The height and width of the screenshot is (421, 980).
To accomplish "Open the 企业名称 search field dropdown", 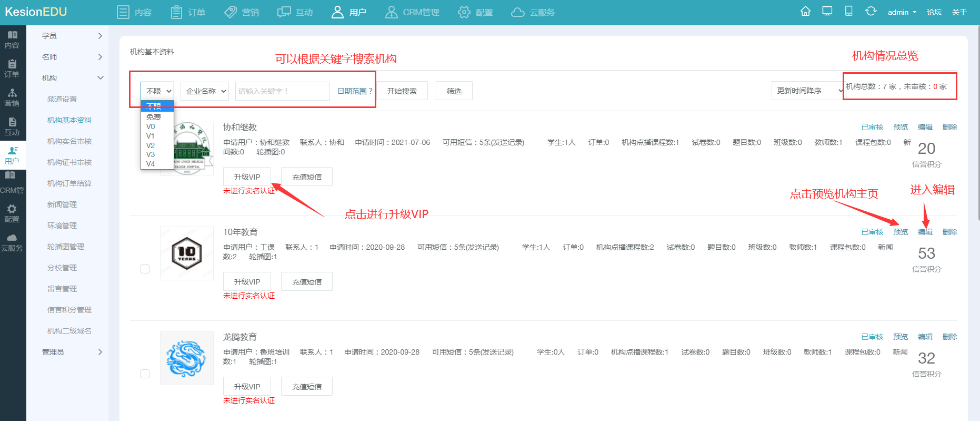I will [x=205, y=91].
